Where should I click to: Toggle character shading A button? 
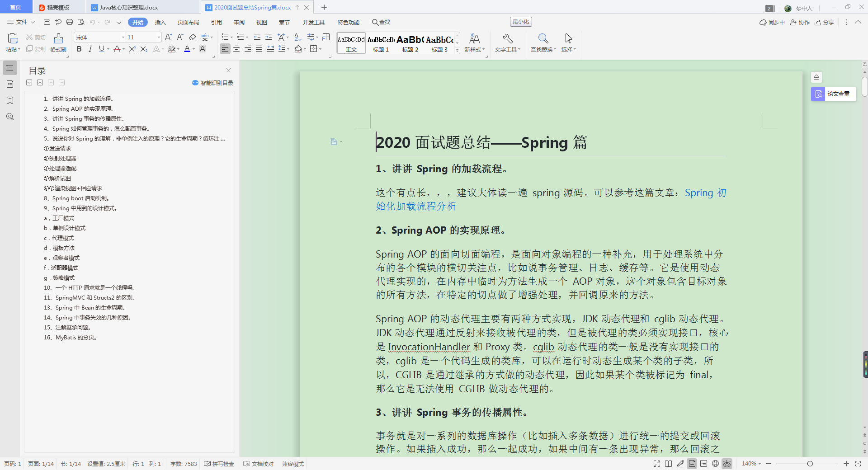click(x=203, y=49)
